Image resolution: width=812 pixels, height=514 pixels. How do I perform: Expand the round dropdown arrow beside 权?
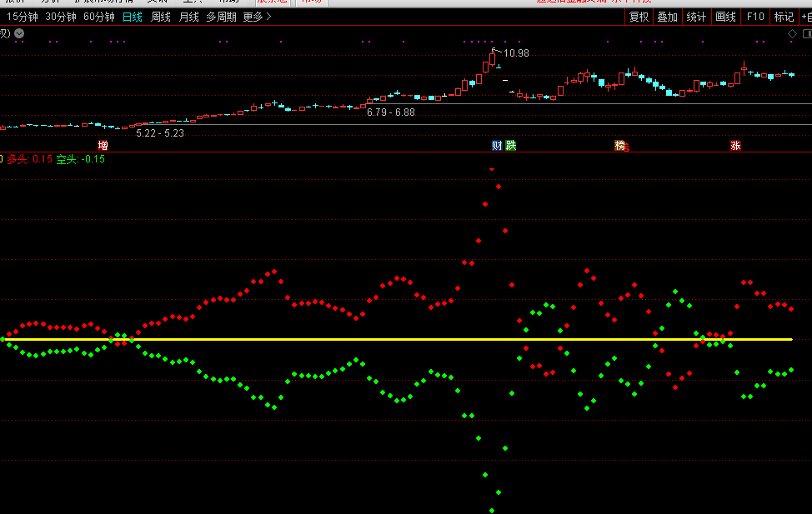[x=19, y=33]
